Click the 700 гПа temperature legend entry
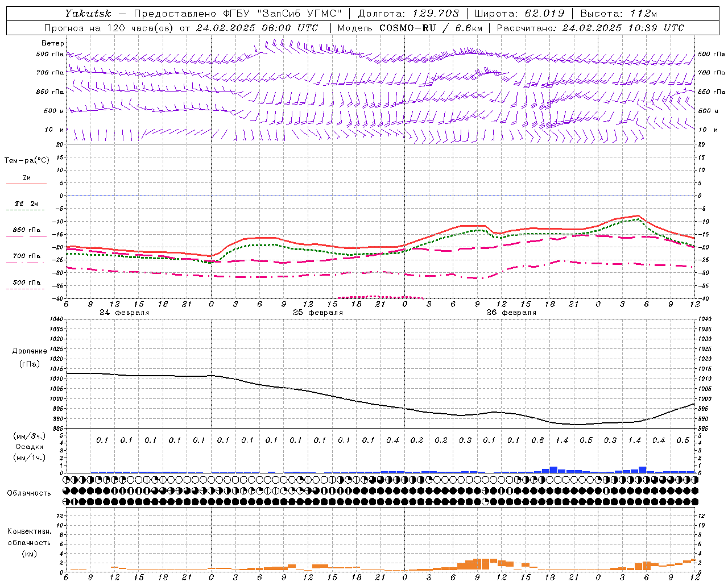This screenshot has width=728, height=582. tap(26, 256)
